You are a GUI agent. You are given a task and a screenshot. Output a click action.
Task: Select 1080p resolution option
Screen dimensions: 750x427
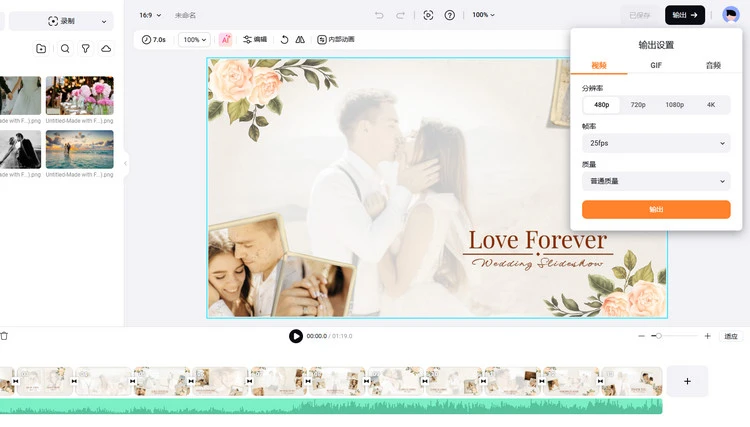(674, 105)
